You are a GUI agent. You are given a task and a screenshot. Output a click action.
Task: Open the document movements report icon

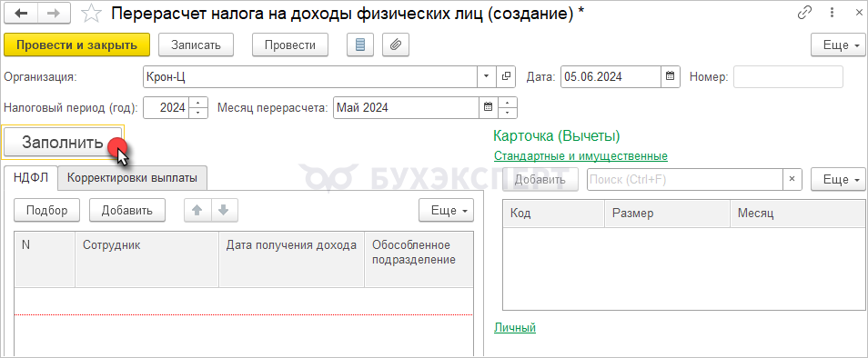(360, 45)
